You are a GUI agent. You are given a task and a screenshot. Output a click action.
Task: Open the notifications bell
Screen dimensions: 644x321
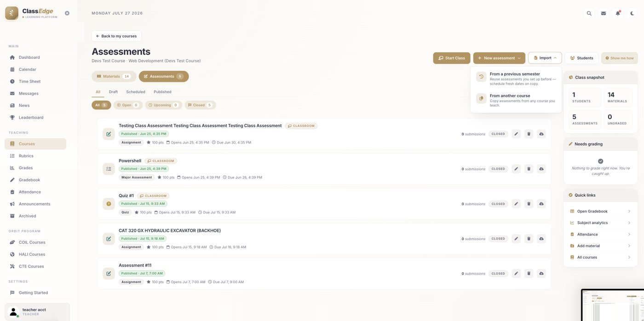pyautogui.click(x=618, y=13)
